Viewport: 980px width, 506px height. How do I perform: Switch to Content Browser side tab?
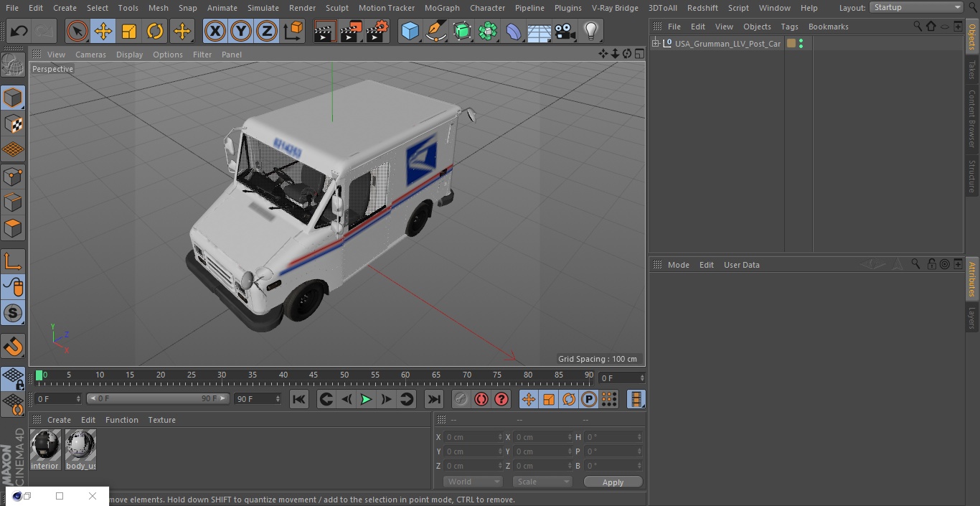[972, 118]
